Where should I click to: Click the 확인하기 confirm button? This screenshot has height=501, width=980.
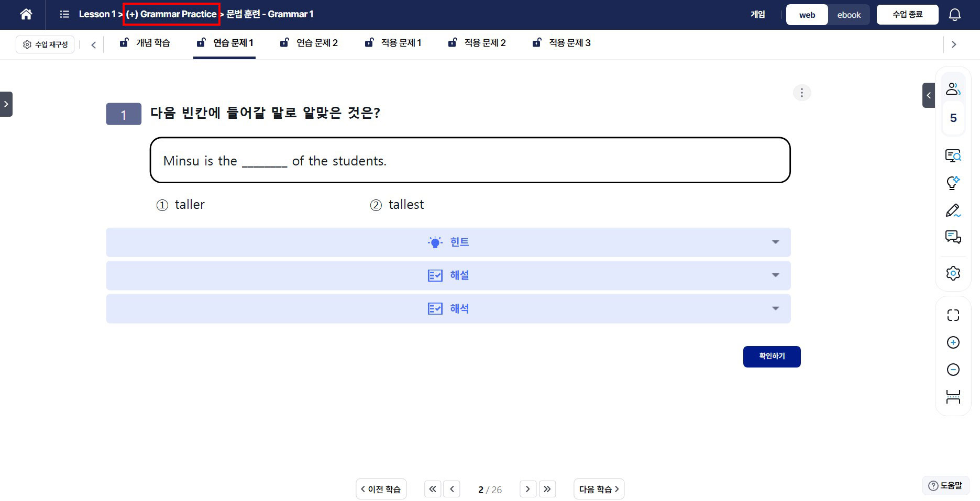pos(772,357)
